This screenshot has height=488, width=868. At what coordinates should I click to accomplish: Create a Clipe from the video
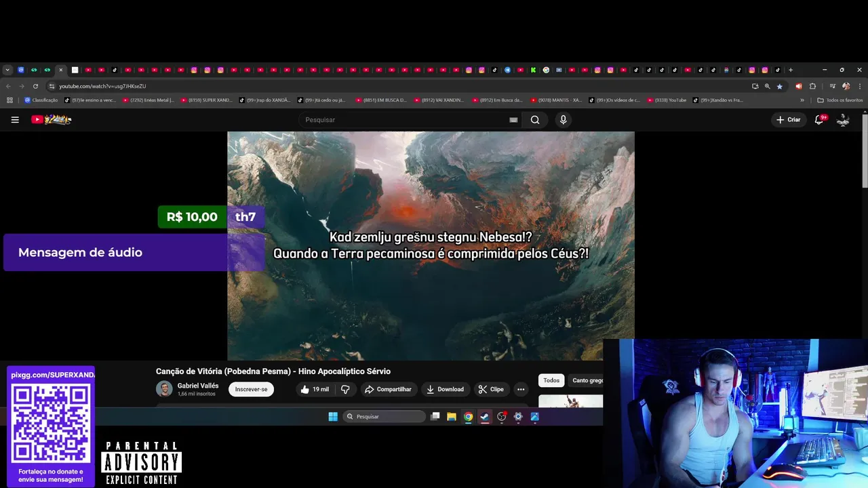coord(491,389)
